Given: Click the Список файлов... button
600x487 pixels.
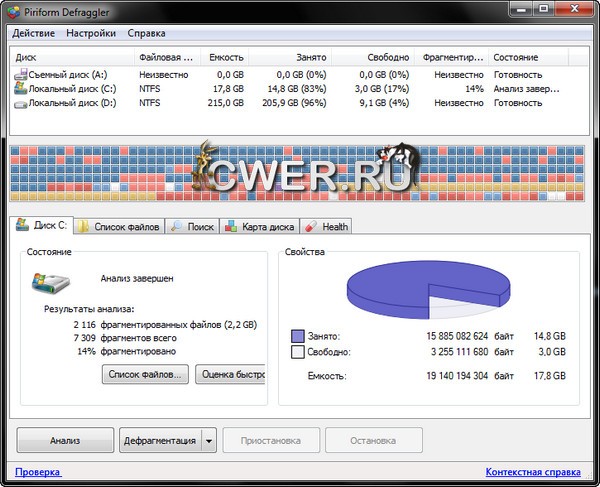Looking at the screenshot, I should pyautogui.click(x=146, y=374).
